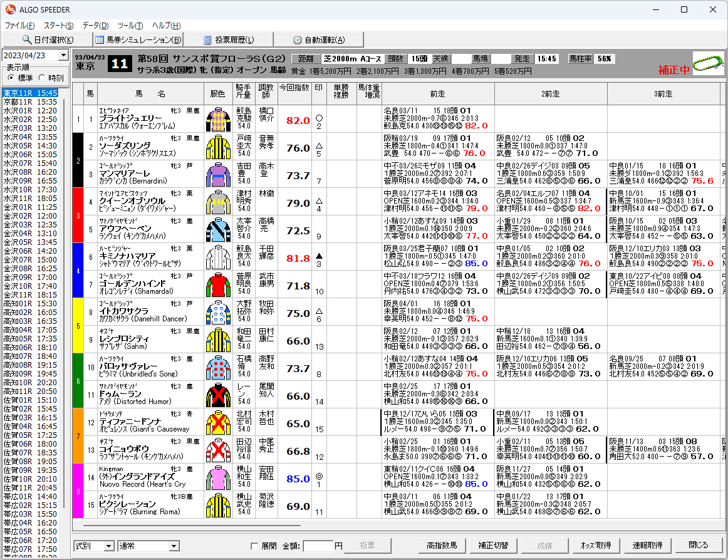Click index value 85.0 for イングランドアイズ
This screenshot has height=560, width=728.
click(298, 479)
